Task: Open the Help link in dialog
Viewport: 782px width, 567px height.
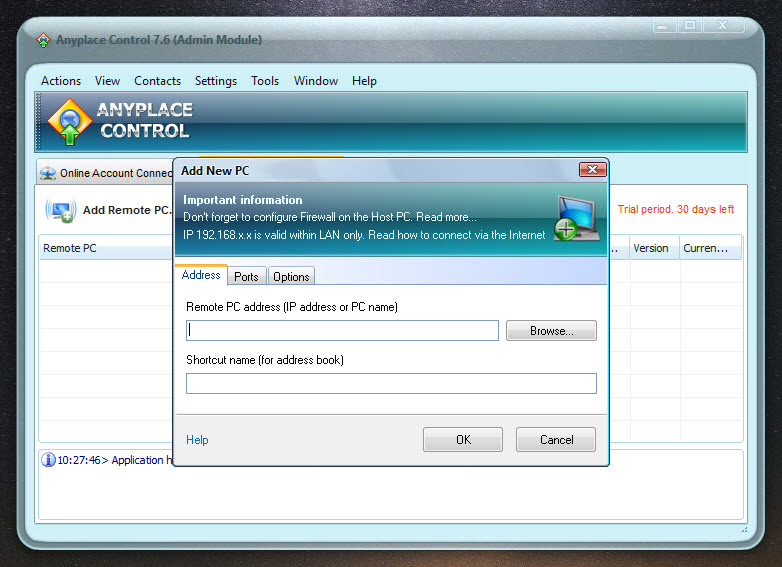Action: coord(197,440)
